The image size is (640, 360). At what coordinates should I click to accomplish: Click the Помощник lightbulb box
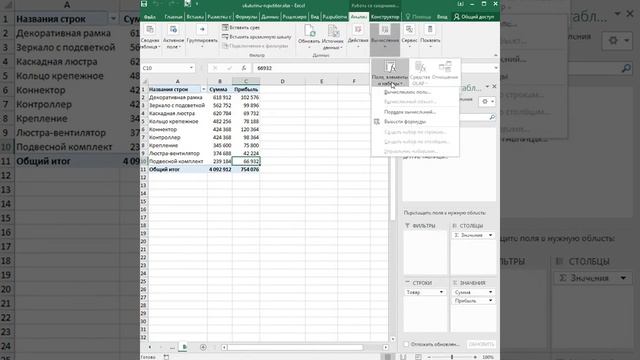(x=418, y=17)
